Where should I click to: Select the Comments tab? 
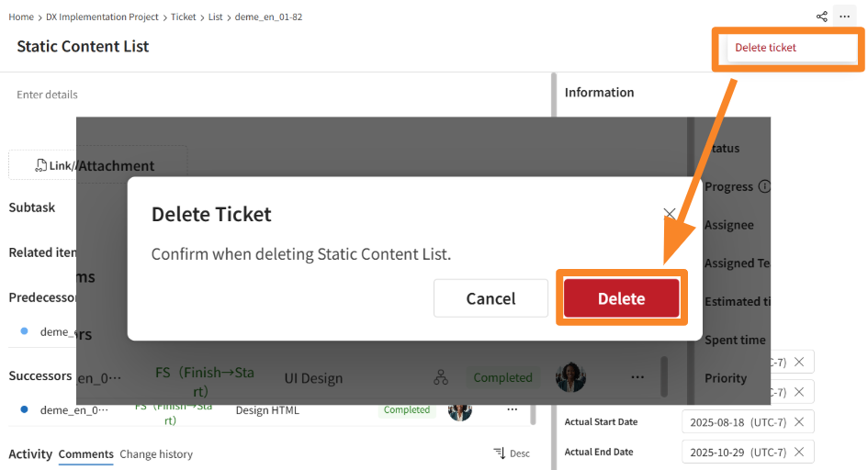[85, 454]
